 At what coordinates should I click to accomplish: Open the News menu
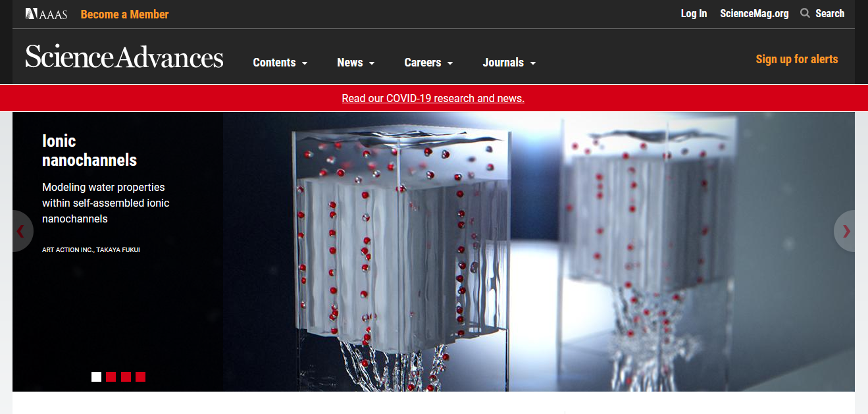[x=350, y=63]
